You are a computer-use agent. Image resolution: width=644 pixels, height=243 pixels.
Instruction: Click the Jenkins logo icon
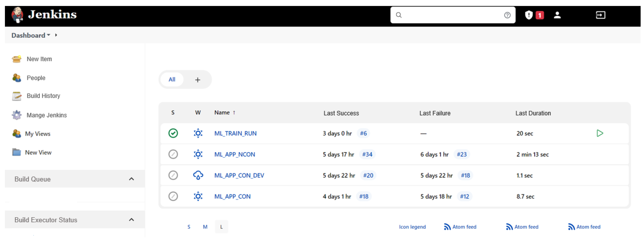(x=17, y=15)
